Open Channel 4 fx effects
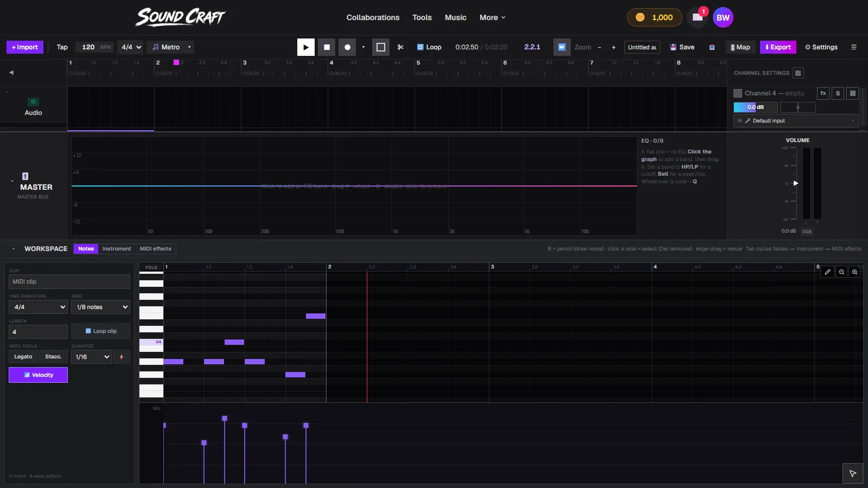This screenshot has width=868, height=488. (823, 93)
